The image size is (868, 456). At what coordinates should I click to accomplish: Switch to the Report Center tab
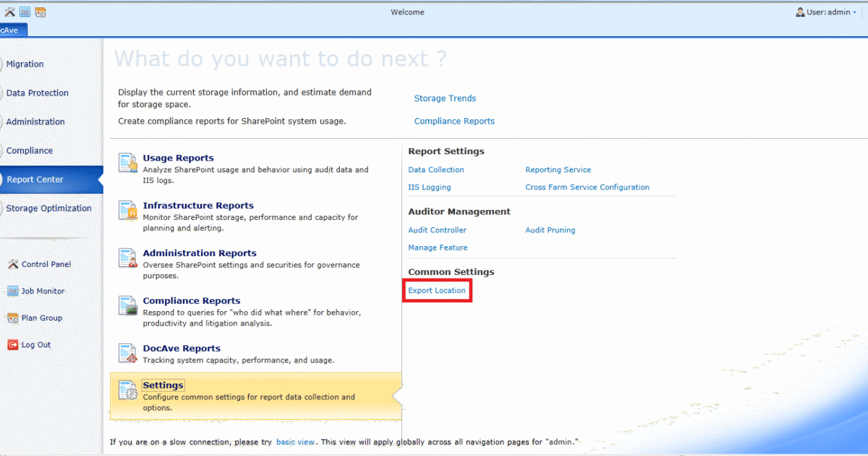coord(35,179)
